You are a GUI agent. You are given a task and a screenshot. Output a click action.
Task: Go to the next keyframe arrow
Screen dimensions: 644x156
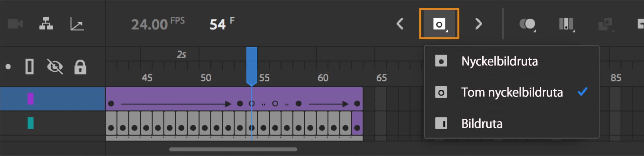[479, 24]
